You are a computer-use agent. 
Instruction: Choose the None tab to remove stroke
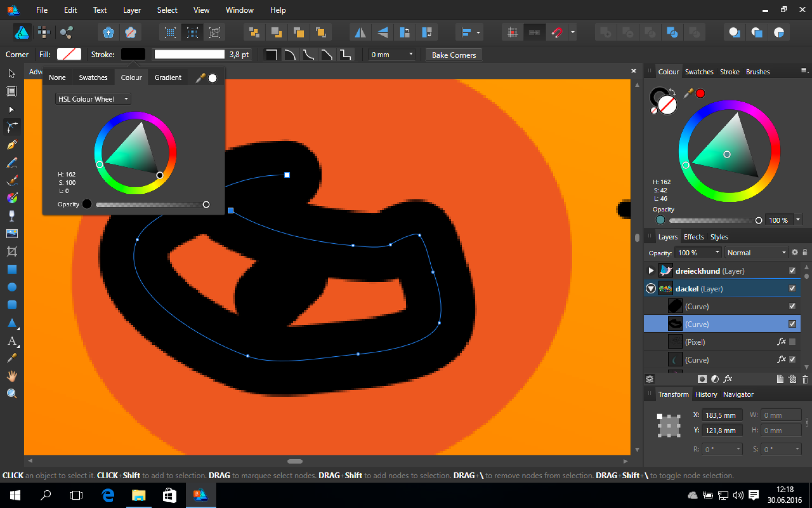(57, 78)
